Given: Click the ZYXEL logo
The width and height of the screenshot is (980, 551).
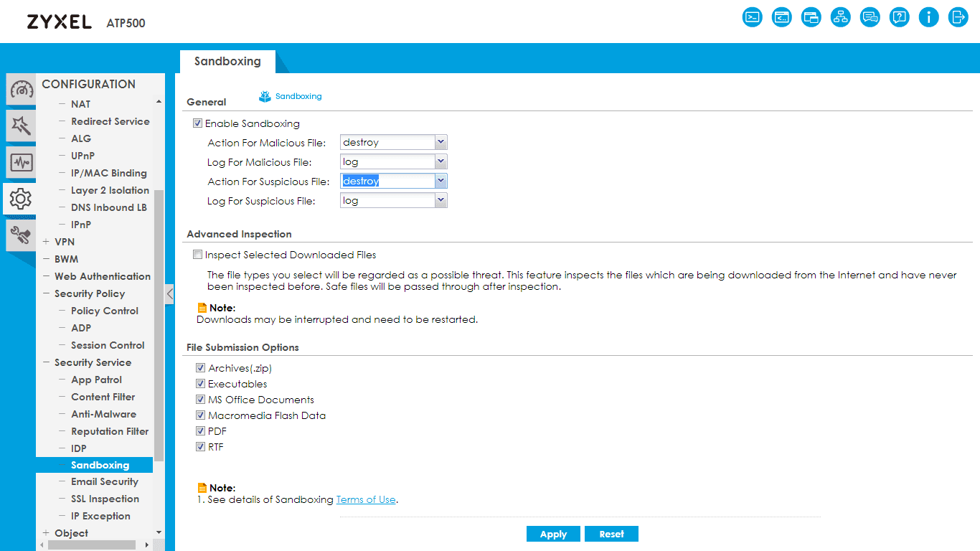Looking at the screenshot, I should [60, 22].
